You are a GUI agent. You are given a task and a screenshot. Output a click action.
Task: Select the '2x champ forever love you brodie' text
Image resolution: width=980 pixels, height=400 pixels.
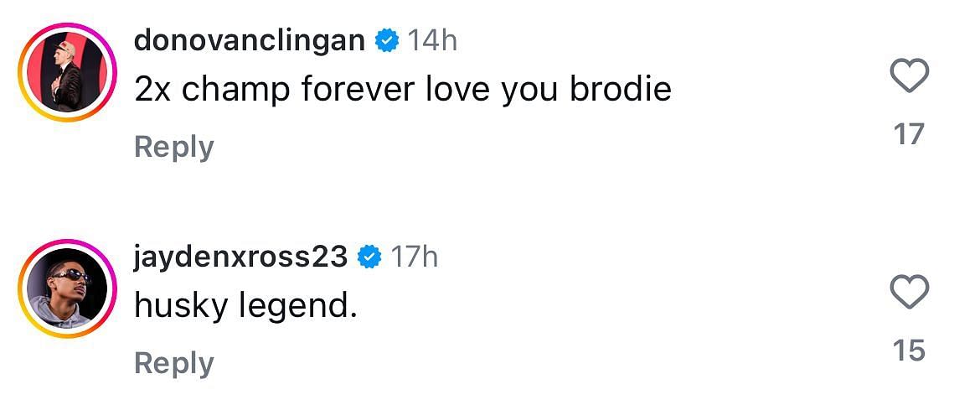(403, 91)
